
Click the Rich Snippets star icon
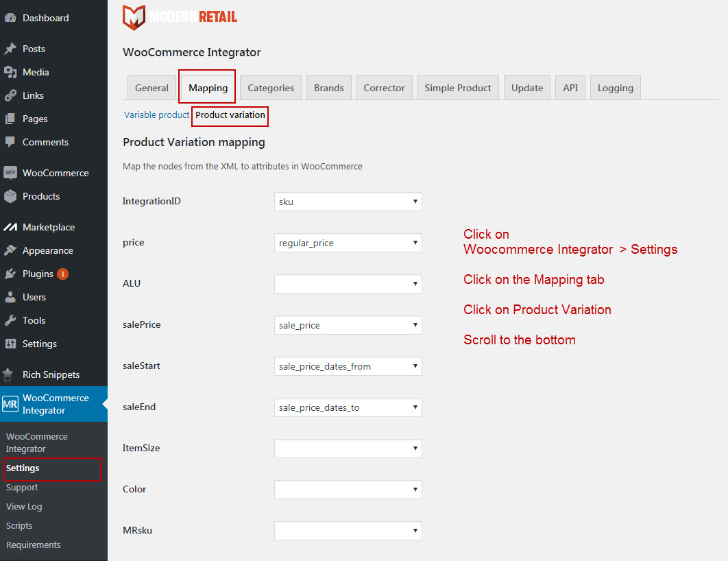coord(8,374)
